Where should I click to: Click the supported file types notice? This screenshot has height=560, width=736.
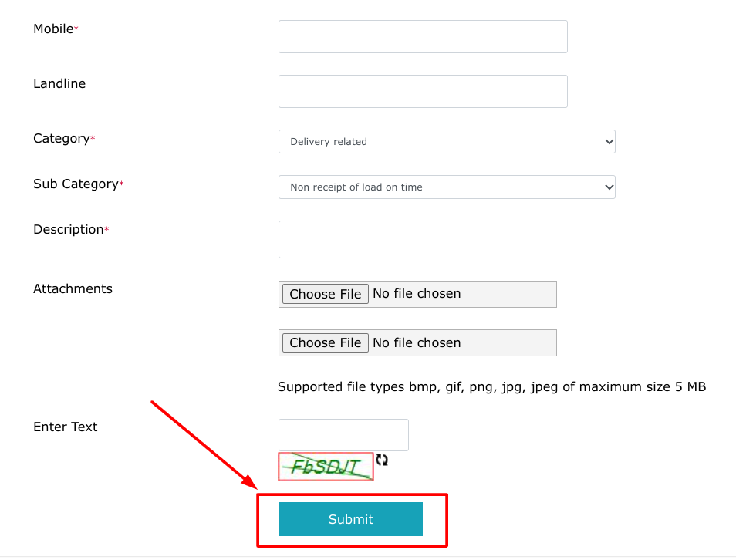pos(491,386)
